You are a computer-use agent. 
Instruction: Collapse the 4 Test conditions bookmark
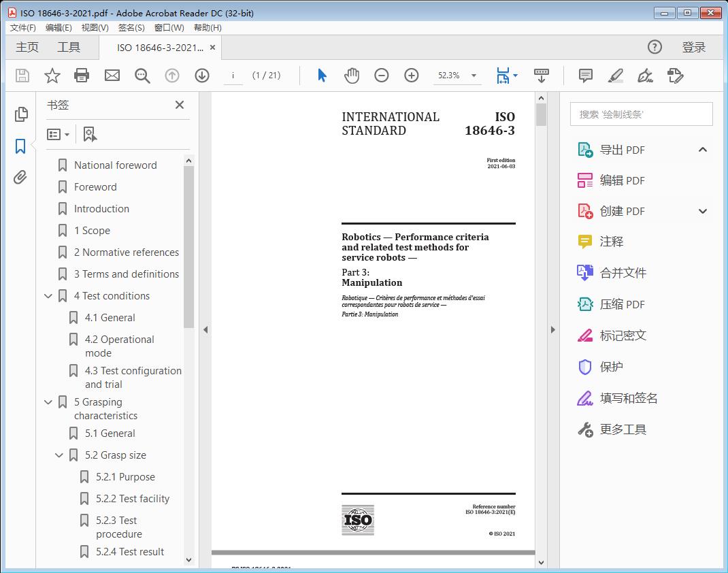[48, 296]
